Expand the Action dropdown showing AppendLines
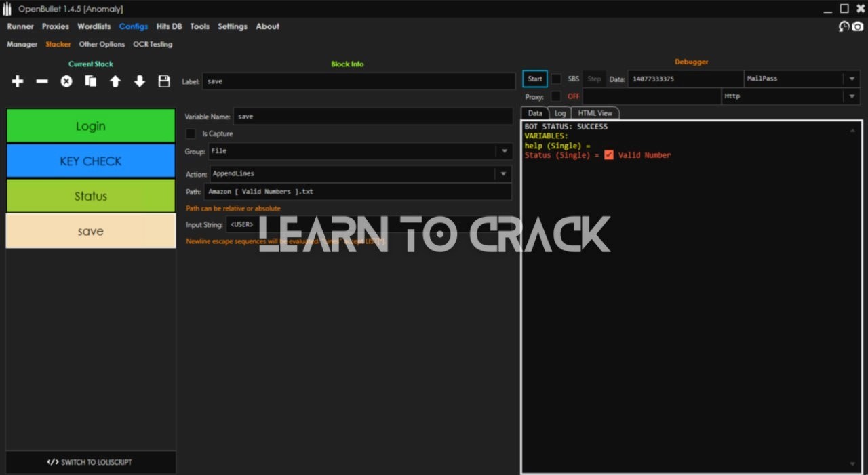868x475 pixels. tap(503, 174)
